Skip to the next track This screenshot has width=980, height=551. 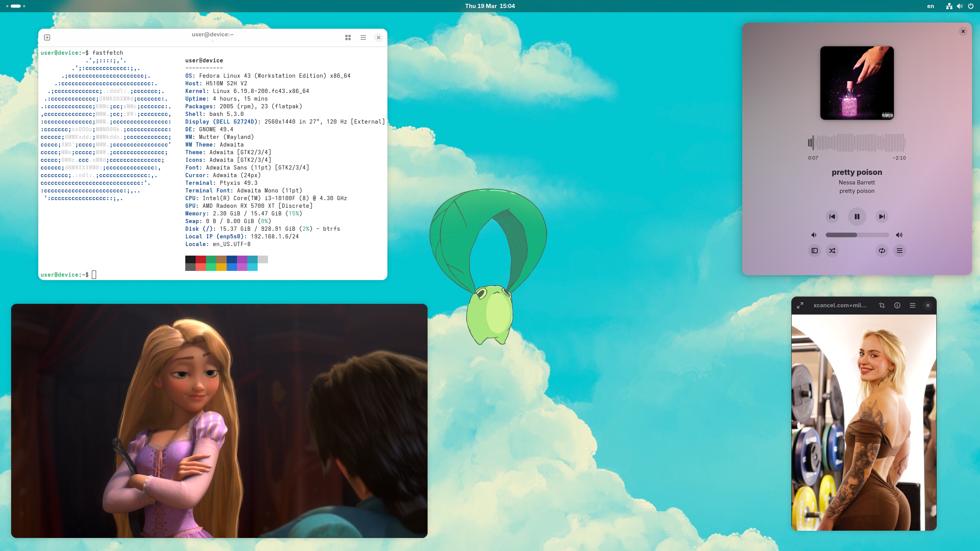pos(882,217)
